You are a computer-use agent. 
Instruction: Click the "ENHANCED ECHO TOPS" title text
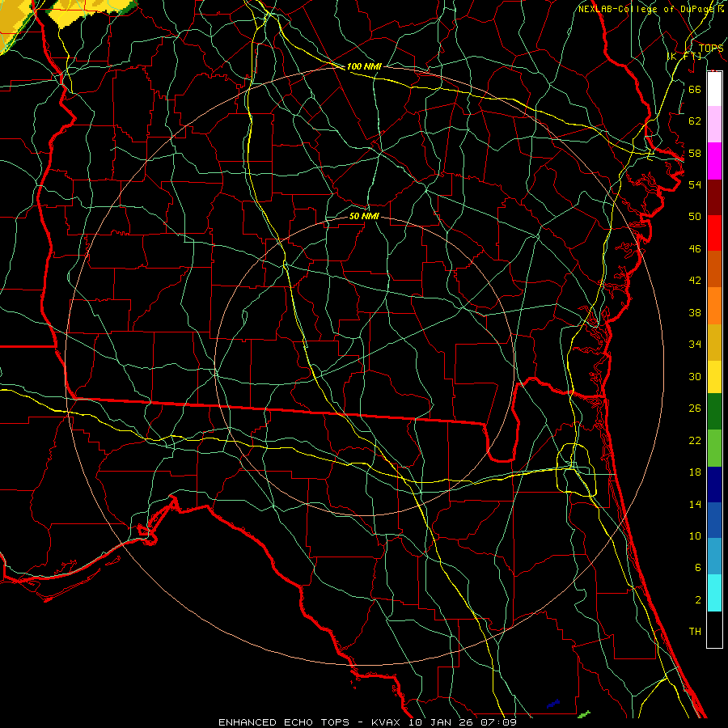pos(284,722)
